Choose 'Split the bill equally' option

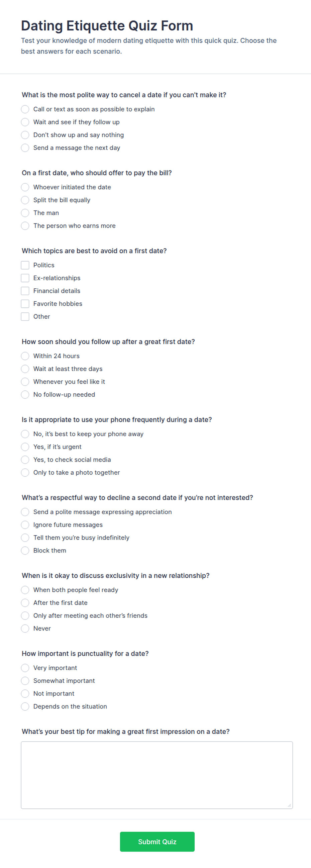click(25, 200)
